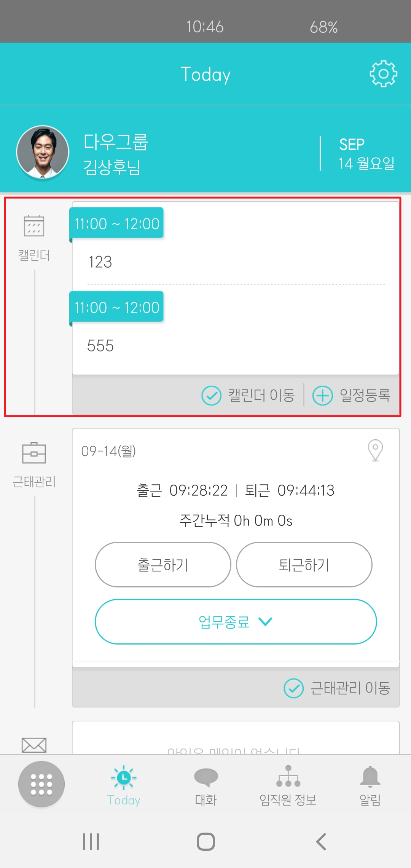Screen dimensions: 411x868
Task: Tap the check icon beside 캘린더 이동
Action: [x=211, y=396]
